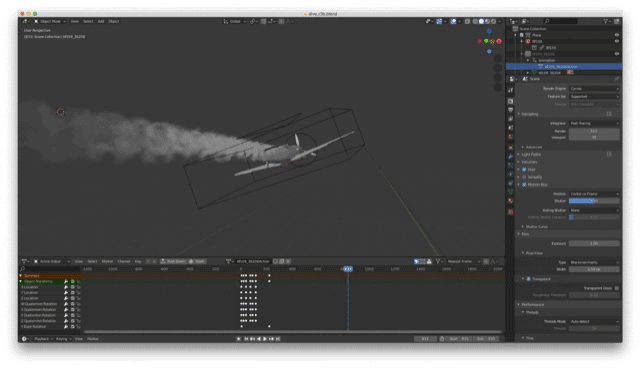
Task: Open the action editor Channel menu
Action: 124,261
